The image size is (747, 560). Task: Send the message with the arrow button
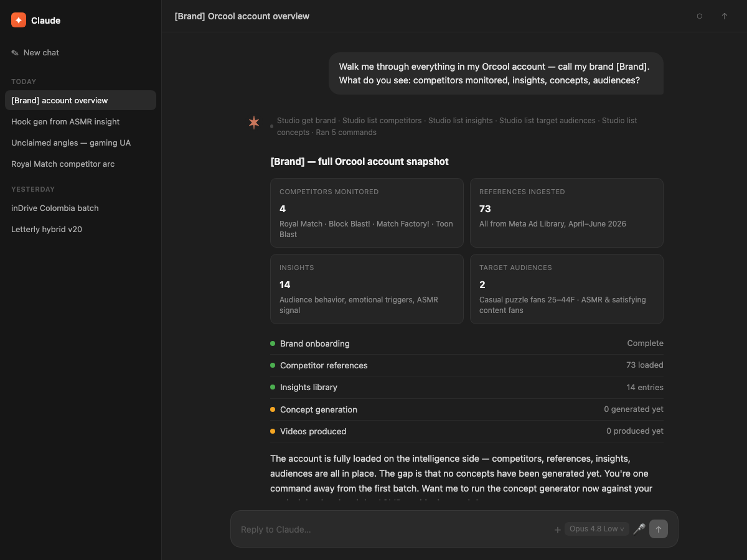pos(659,529)
